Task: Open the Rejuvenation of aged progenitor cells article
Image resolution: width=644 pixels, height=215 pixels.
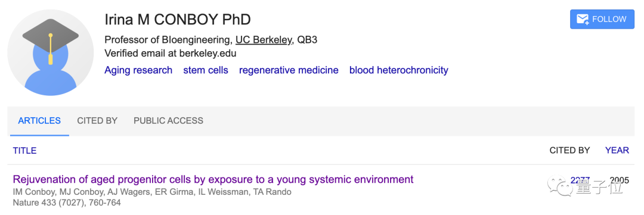Action: pos(213,179)
